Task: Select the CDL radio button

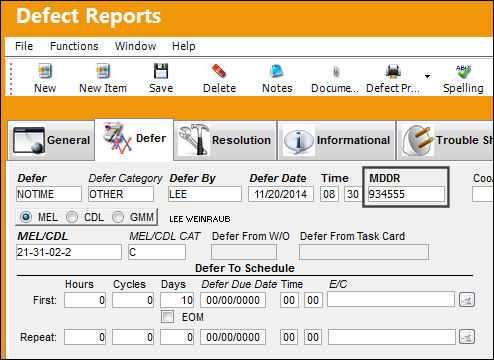Action: (x=72, y=217)
